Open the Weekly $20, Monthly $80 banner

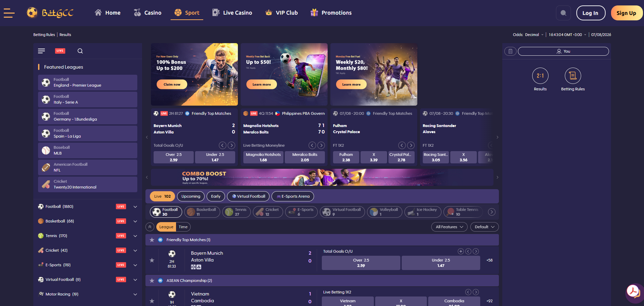(374, 74)
